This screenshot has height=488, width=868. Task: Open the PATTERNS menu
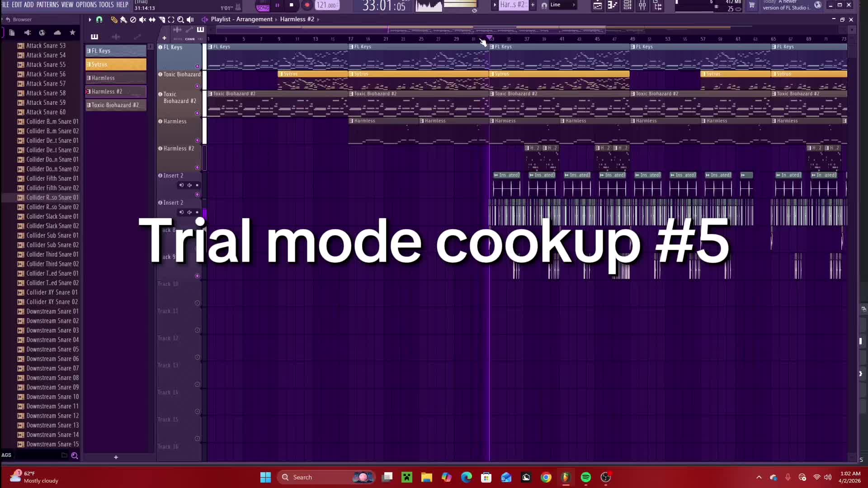(47, 5)
